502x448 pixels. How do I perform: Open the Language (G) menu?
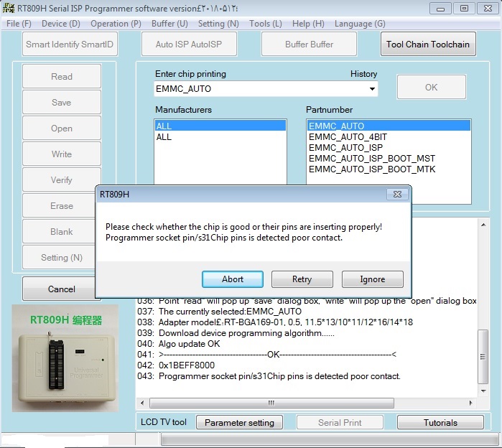360,24
